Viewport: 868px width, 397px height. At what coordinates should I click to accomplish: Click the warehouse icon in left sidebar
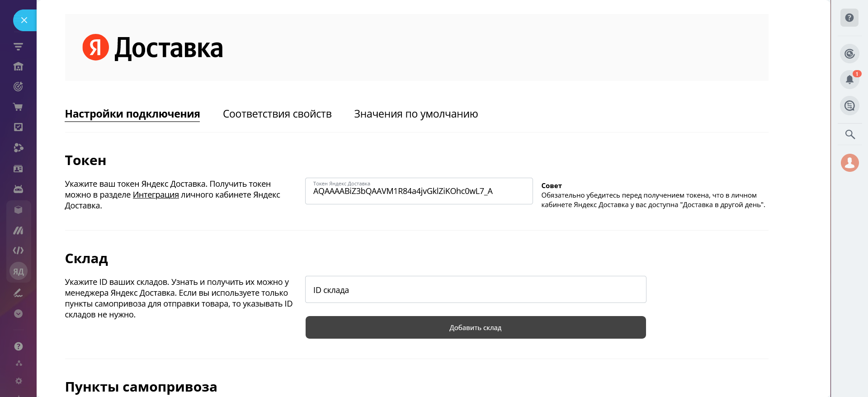(x=18, y=67)
